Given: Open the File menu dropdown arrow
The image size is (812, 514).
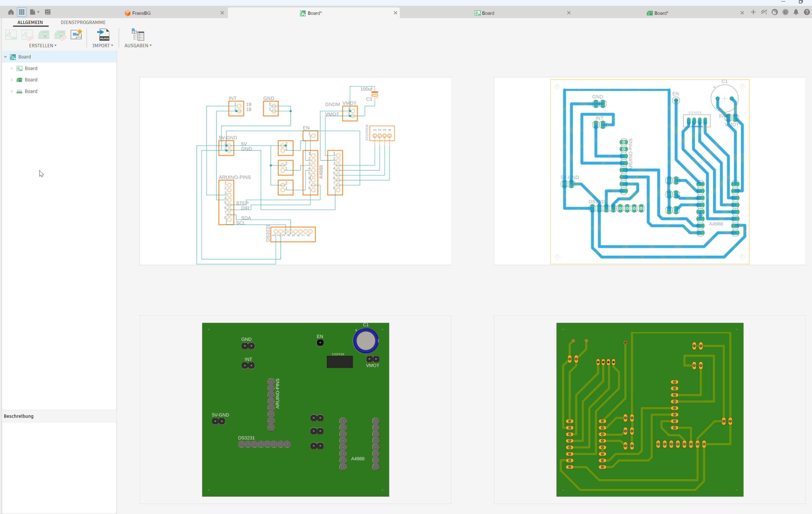Looking at the screenshot, I should tap(38, 12).
